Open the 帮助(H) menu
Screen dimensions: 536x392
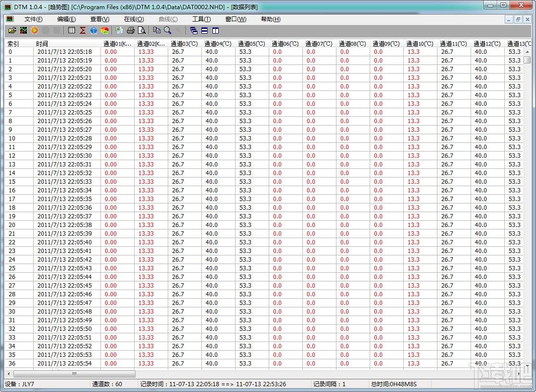(x=271, y=19)
